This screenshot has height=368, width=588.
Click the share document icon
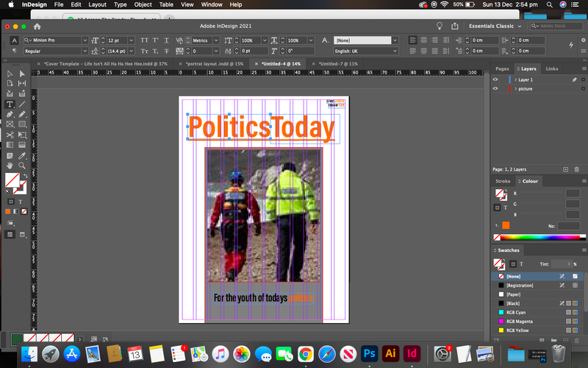[x=454, y=26]
